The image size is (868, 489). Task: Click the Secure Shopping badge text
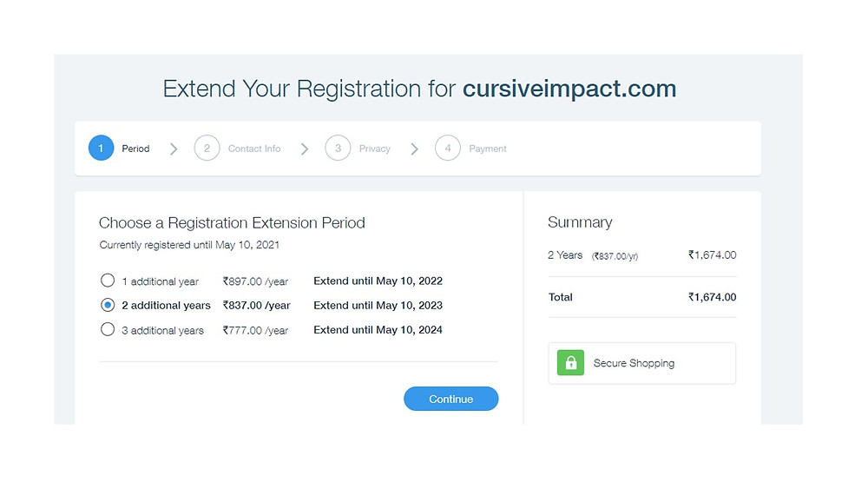[634, 363]
